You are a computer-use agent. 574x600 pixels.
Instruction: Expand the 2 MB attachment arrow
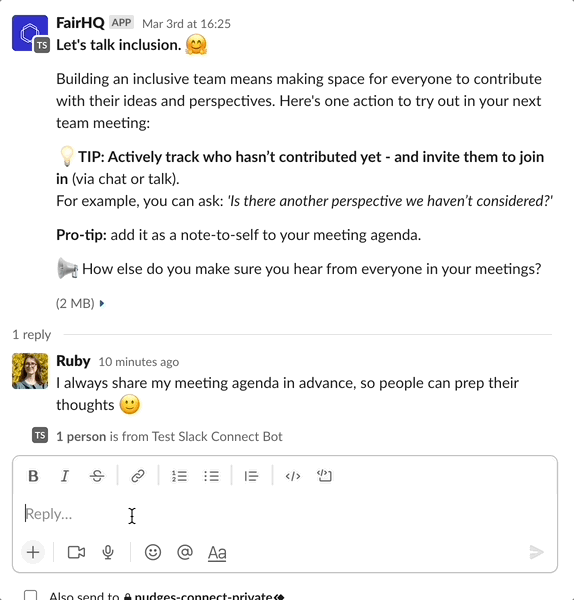click(102, 303)
